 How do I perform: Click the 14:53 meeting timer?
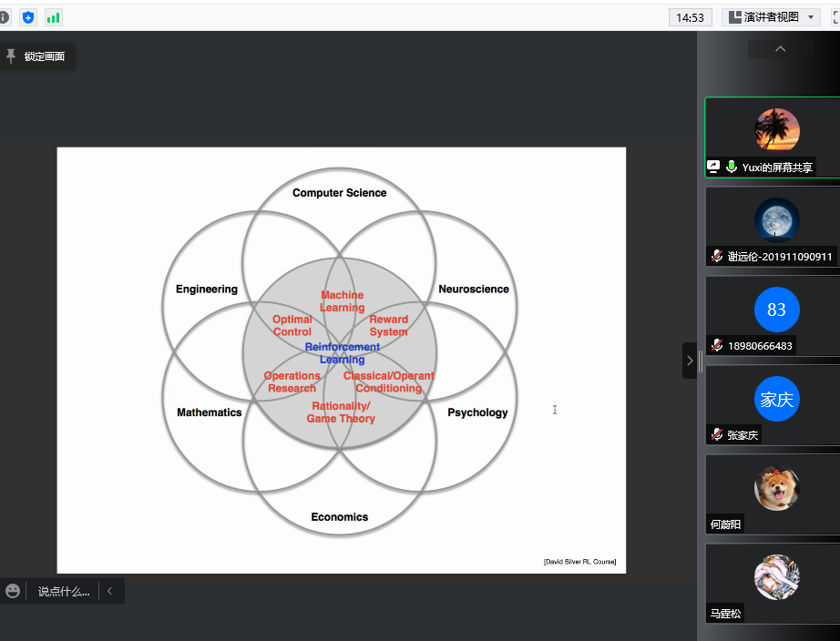pyautogui.click(x=691, y=17)
